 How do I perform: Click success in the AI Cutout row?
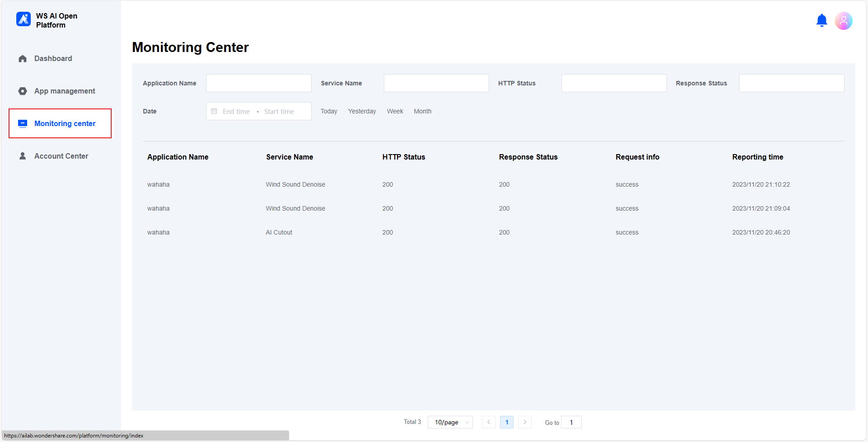pyautogui.click(x=627, y=232)
